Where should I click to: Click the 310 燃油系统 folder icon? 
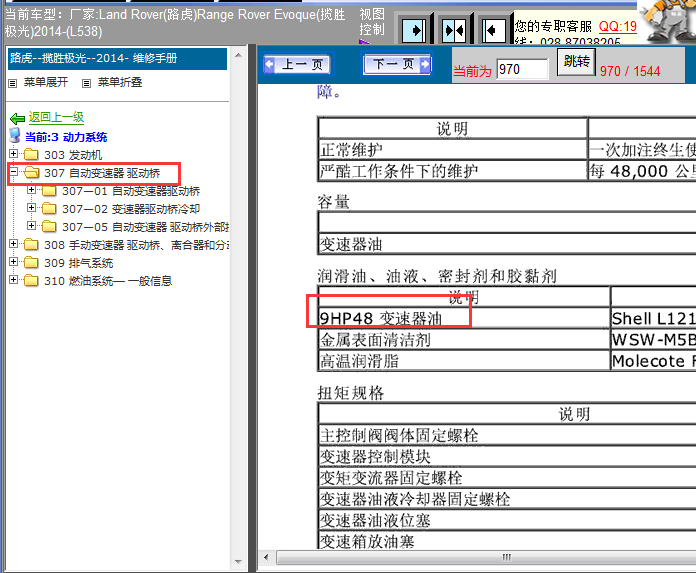coord(31,281)
